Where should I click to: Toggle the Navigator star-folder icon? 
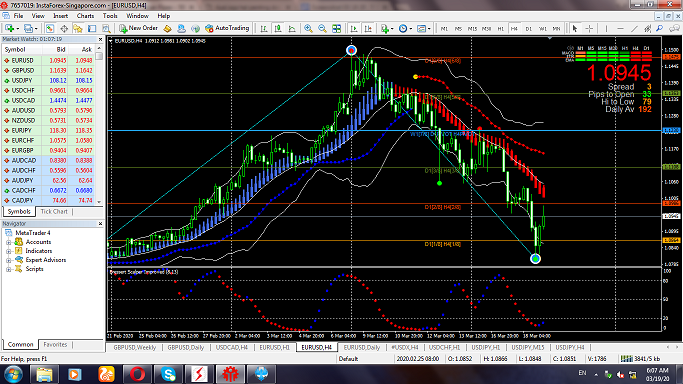(78, 28)
